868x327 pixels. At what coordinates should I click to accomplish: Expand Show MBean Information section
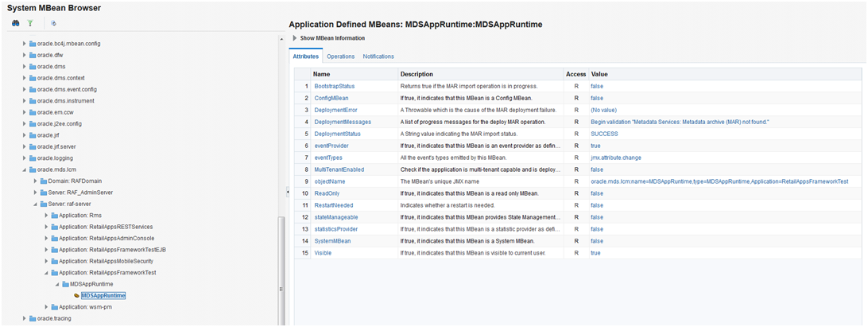coord(294,38)
